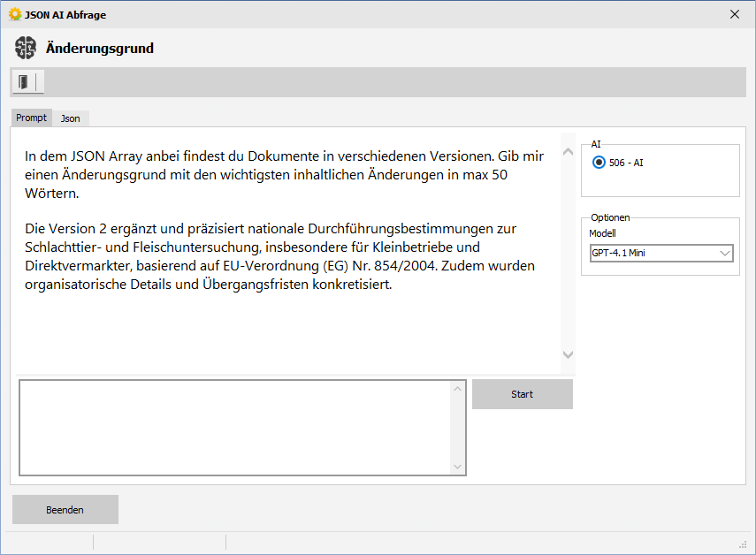The height and width of the screenshot is (555, 756).
Task: Select the Prompt tab
Action: click(32, 118)
